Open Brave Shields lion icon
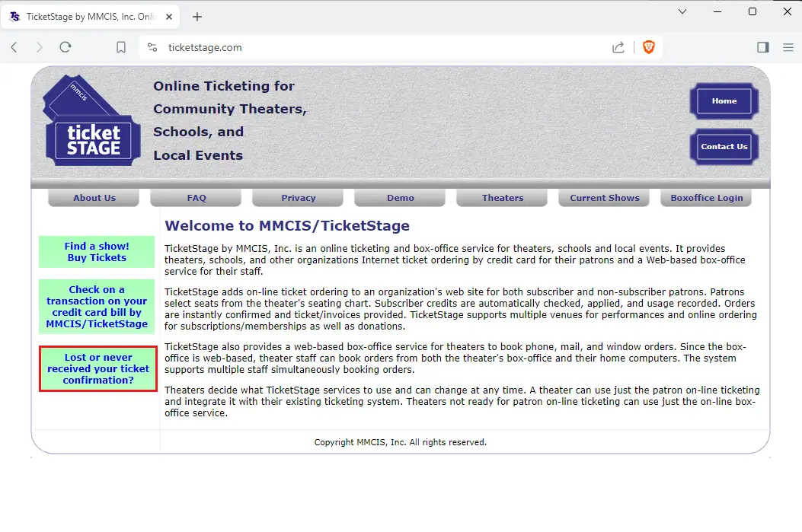The height and width of the screenshot is (532, 802). (x=649, y=47)
